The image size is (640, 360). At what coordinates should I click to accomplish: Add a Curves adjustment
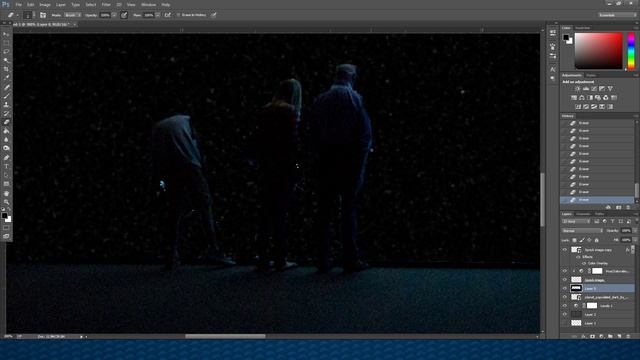(x=594, y=89)
